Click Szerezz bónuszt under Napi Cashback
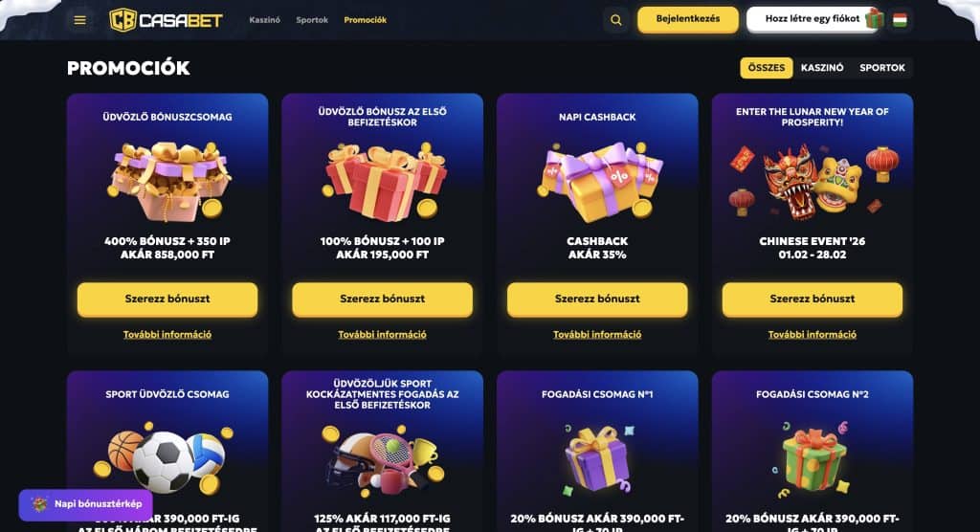The image size is (980, 532). click(597, 299)
